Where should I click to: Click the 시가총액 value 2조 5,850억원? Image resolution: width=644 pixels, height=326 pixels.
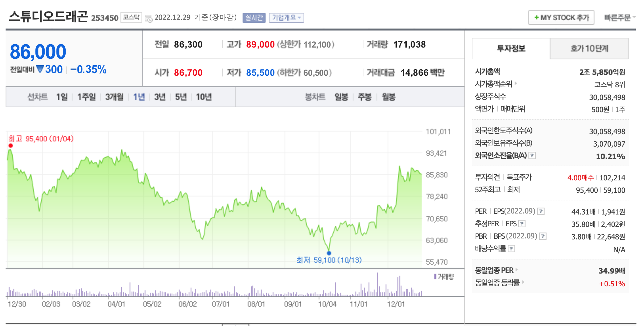(x=602, y=72)
